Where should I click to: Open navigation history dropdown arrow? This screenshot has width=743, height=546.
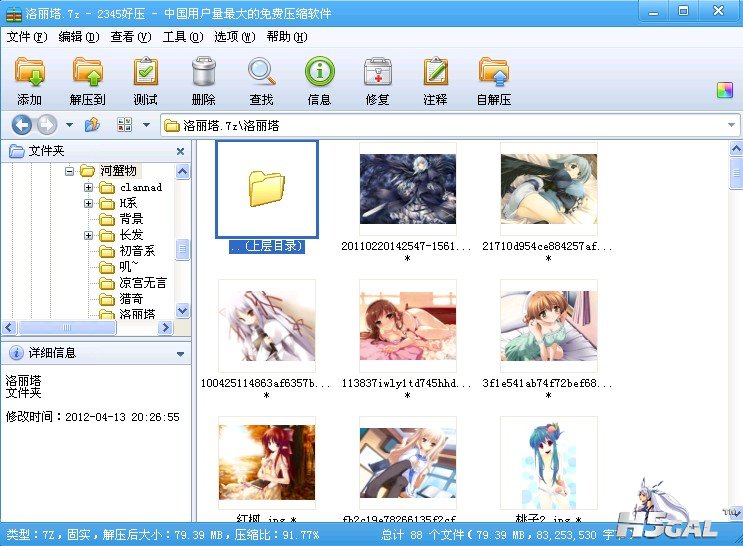69,125
